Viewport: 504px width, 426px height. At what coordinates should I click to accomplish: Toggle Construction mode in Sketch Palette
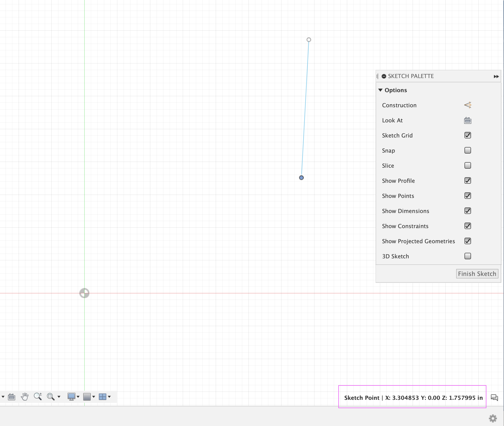(467, 105)
